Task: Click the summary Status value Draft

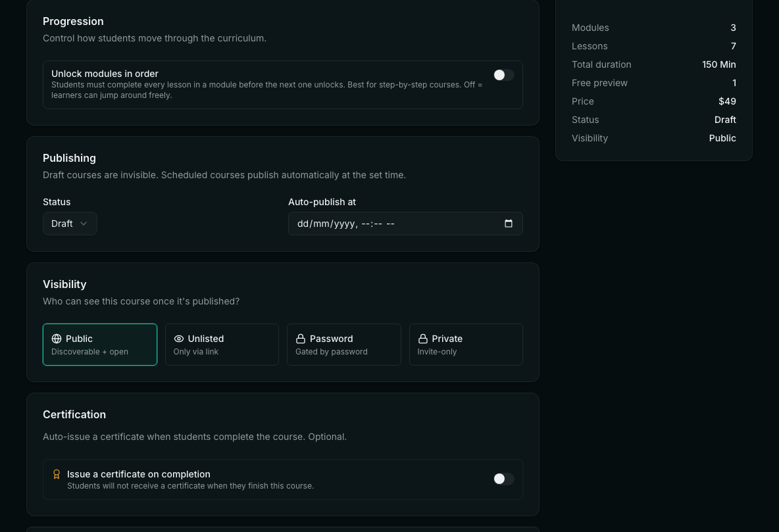Action: [x=725, y=120]
